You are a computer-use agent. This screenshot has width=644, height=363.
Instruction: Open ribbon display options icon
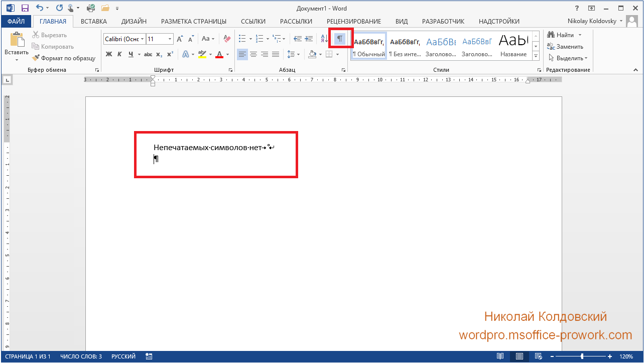tap(592, 8)
